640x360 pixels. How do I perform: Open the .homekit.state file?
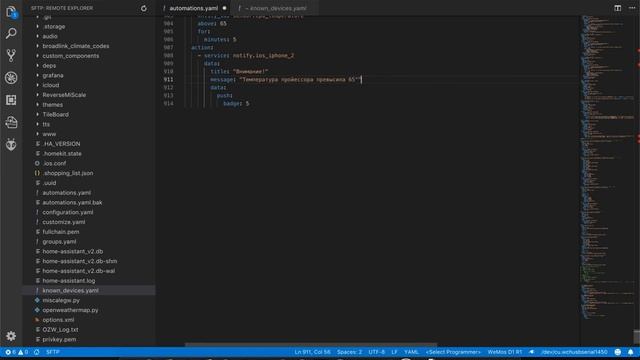click(62, 154)
